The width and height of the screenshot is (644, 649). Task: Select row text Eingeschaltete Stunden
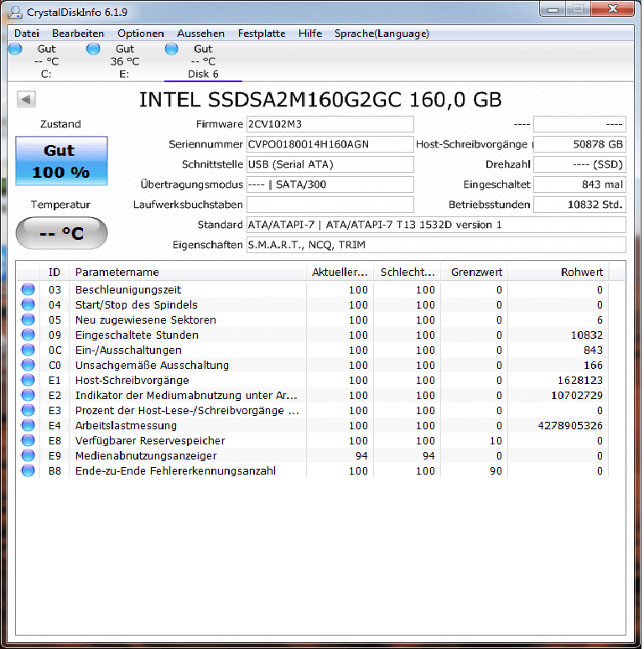[137, 335]
